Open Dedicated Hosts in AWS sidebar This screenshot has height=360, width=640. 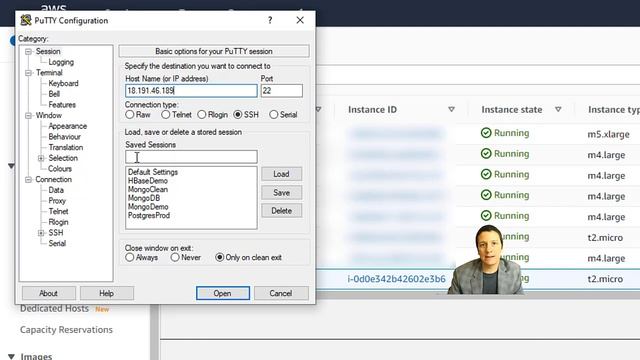pos(54,309)
